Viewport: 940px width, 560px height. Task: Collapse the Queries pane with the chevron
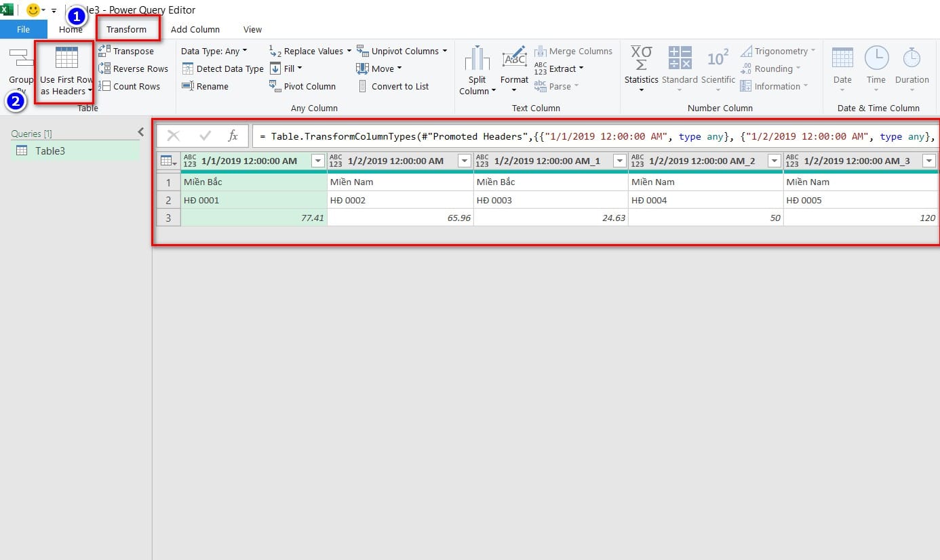coord(141,132)
